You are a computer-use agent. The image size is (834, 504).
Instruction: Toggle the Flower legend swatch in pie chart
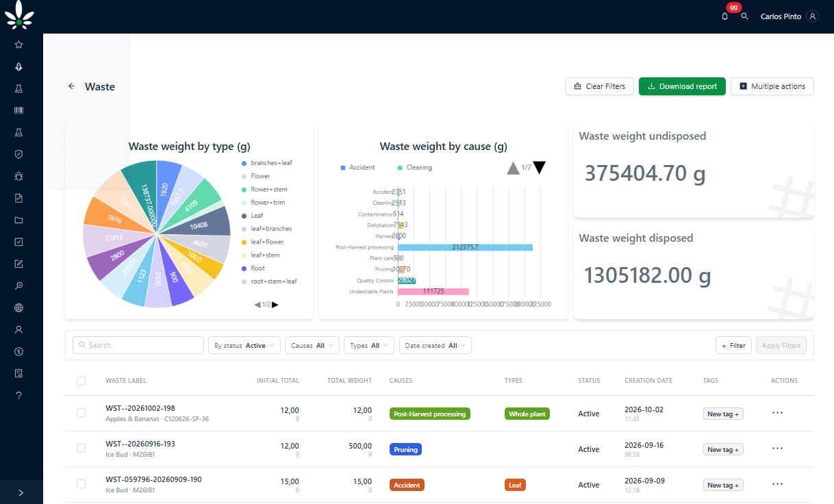pos(244,176)
